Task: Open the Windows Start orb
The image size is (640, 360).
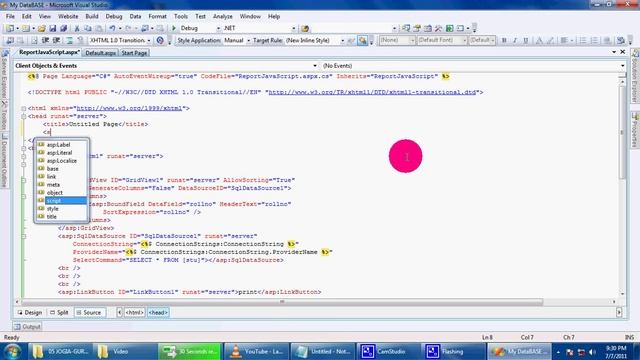Action: [12, 351]
